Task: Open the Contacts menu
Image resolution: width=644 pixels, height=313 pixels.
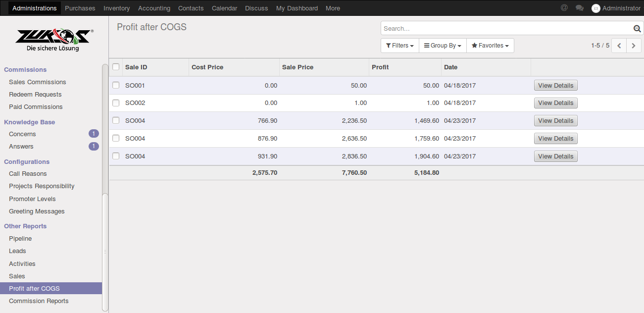Action: [x=191, y=8]
